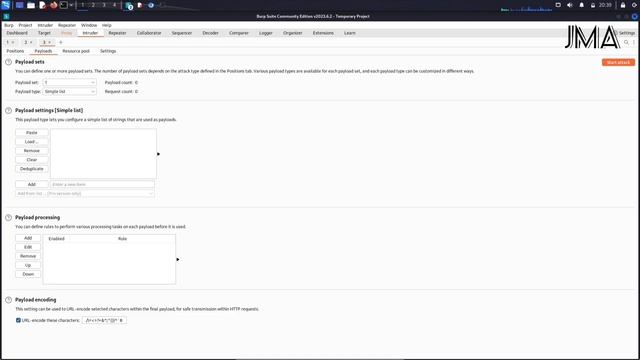Screen dimensions: 640x360
Task: Open the terminal emulator launcher
Action: [x=64, y=5]
